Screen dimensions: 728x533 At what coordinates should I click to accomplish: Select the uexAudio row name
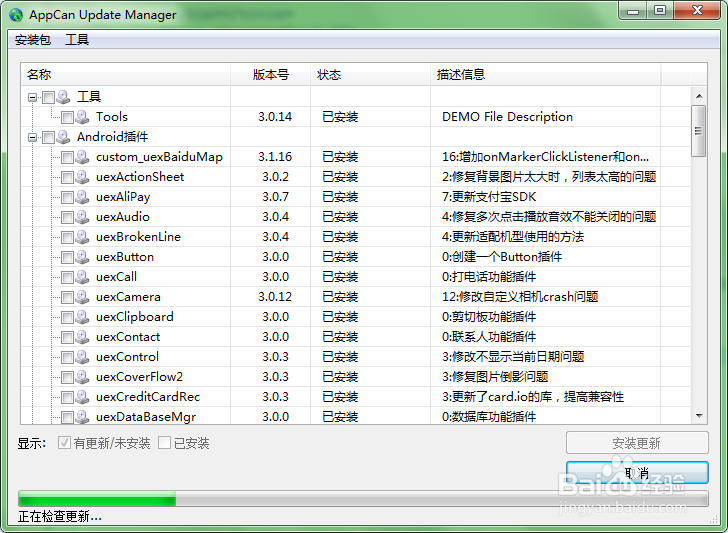pyautogui.click(x=123, y=217)
